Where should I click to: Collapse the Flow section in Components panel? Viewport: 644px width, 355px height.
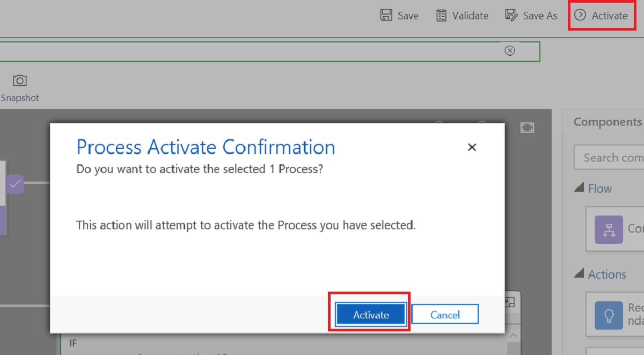point(580,187)
